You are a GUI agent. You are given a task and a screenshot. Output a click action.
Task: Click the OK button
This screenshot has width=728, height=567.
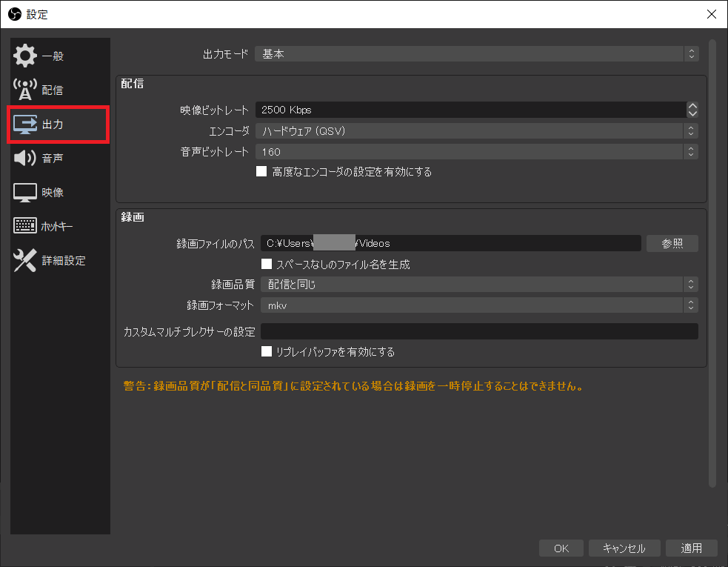click(x=561, y=548)
